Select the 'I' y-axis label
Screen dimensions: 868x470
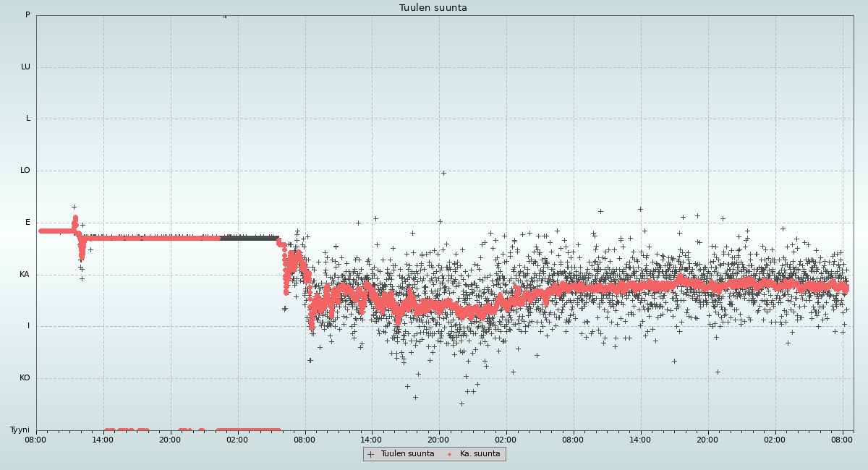click(29, 326)
